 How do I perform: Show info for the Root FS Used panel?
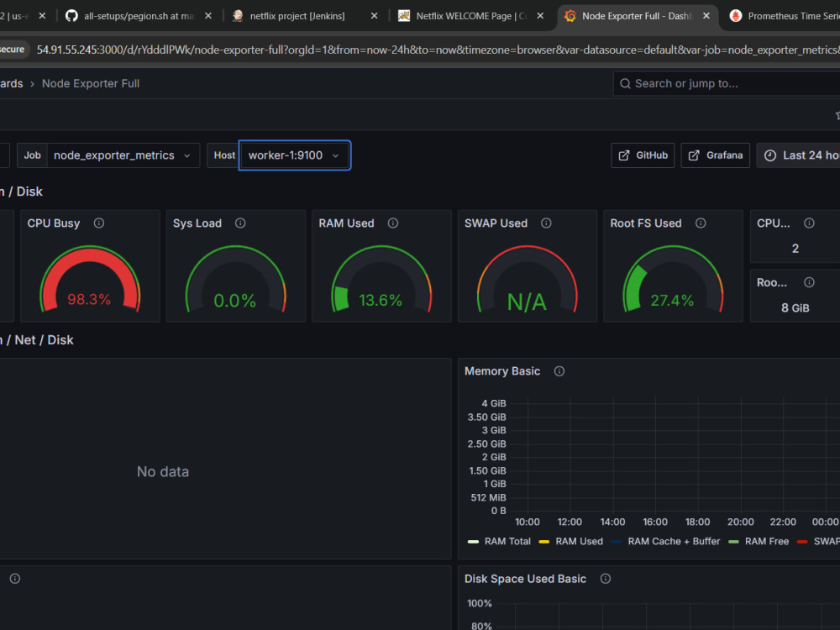(701, 223)
